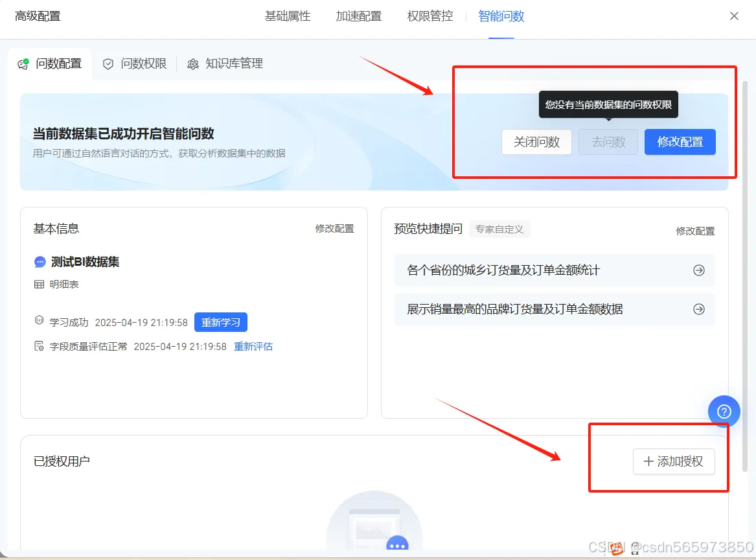756x560 pixels.
Task: Click 修改配置 link in 基本信息 panel
Action: point(335,229)
